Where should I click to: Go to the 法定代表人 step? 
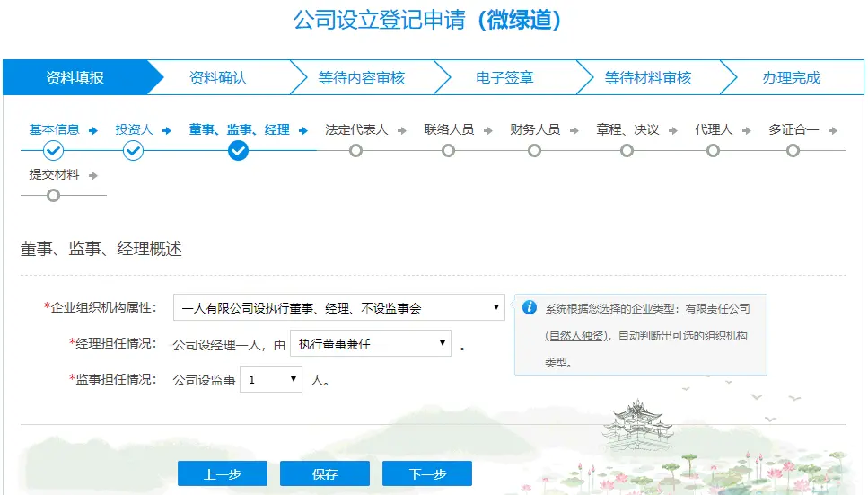tap(356, 129)
